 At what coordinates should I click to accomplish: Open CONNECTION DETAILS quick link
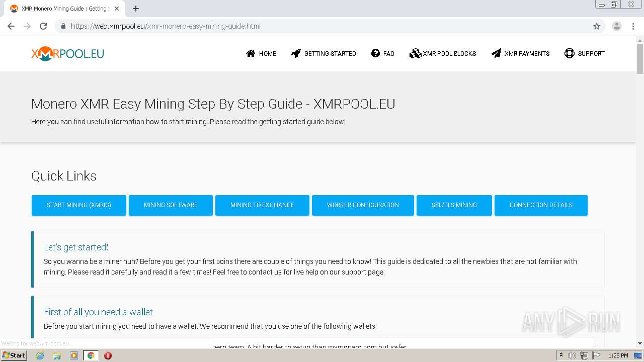tap(541, 205)
